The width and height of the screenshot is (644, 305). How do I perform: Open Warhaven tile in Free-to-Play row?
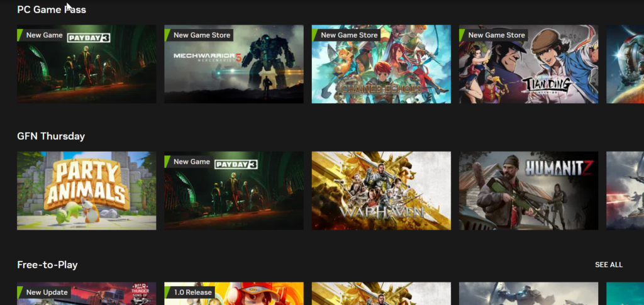click(x=381, y=294)
